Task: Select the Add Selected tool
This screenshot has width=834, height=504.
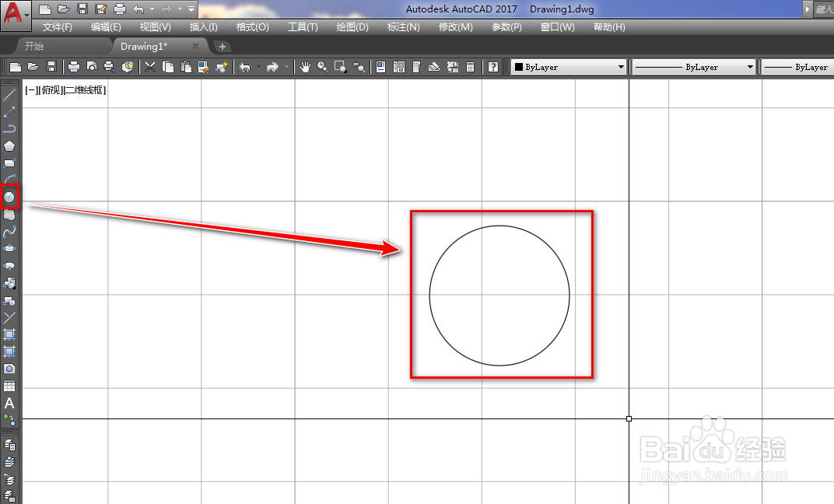Action: tap(9, 420)
